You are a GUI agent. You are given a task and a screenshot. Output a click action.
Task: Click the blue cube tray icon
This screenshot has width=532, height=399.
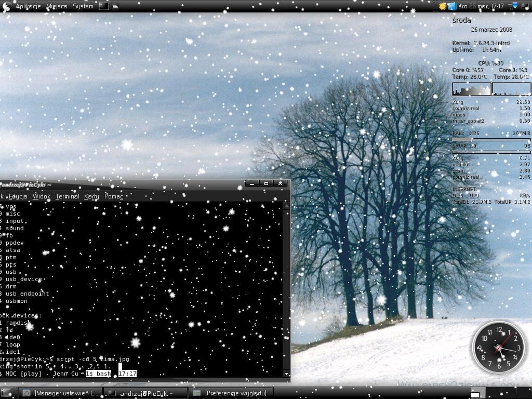click(451, 6)
